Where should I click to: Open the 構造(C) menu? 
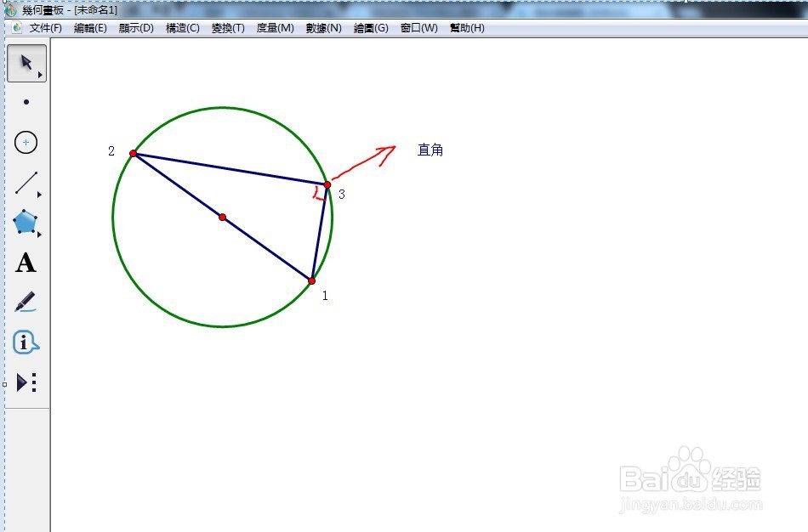tap(182, 28)
